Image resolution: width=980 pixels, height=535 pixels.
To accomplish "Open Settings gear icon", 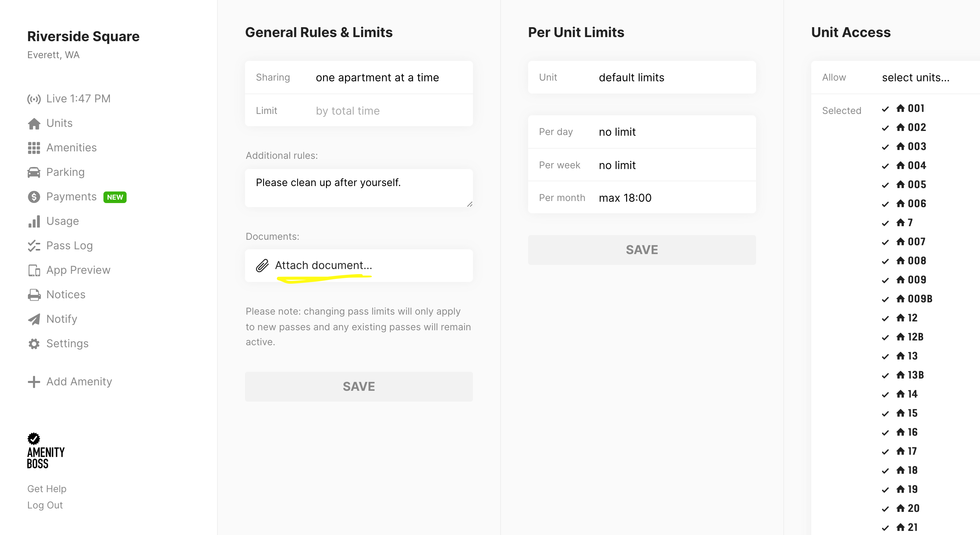I will [x=34, y=344].
